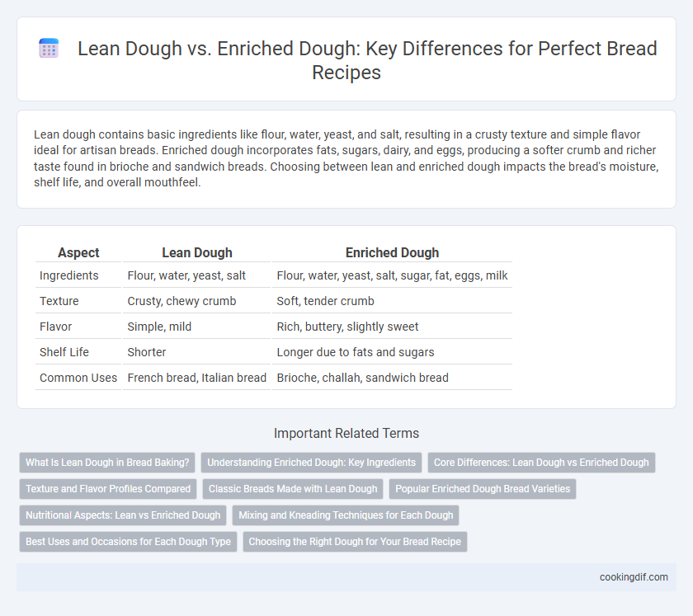
Task: Select the 'Shelf Life' table row label
Action: [64, 352]
